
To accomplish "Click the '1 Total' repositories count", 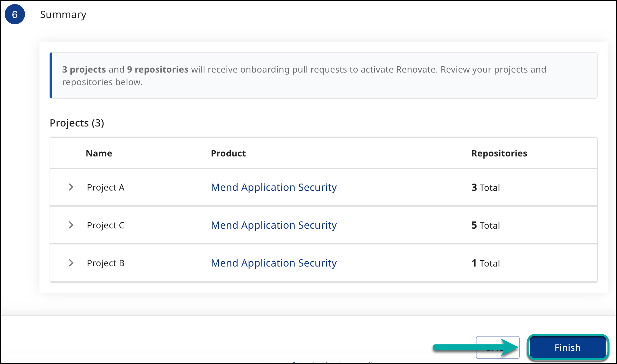I will click(x=485, y=263).
